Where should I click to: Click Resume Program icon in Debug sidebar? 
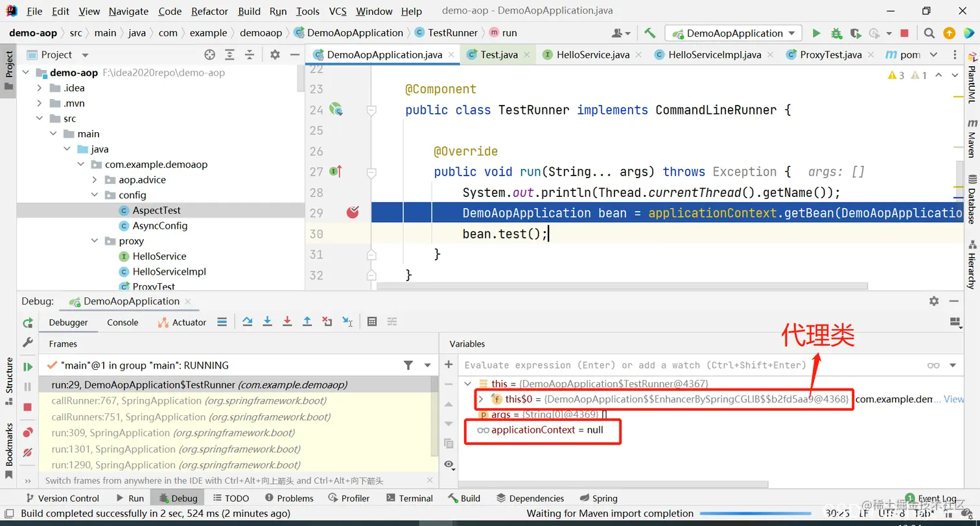27,367
